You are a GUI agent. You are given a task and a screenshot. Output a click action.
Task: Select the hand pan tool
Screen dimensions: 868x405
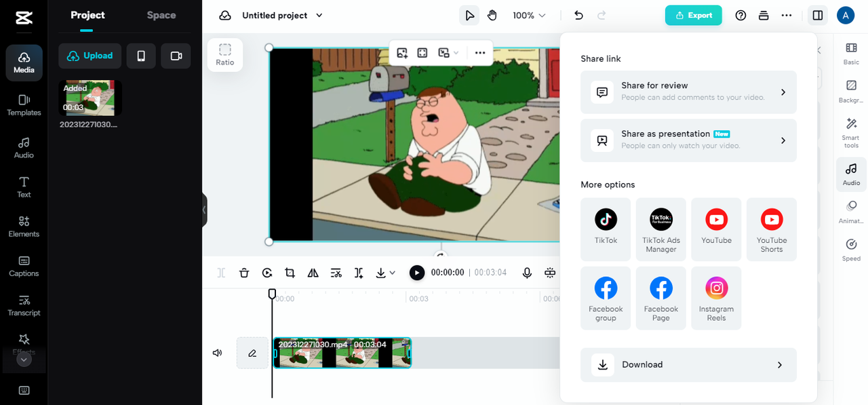(x=492, y=15)
